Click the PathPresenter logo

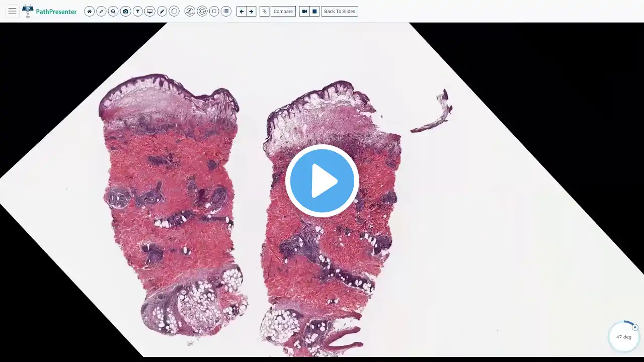click(x=49, y=11)
